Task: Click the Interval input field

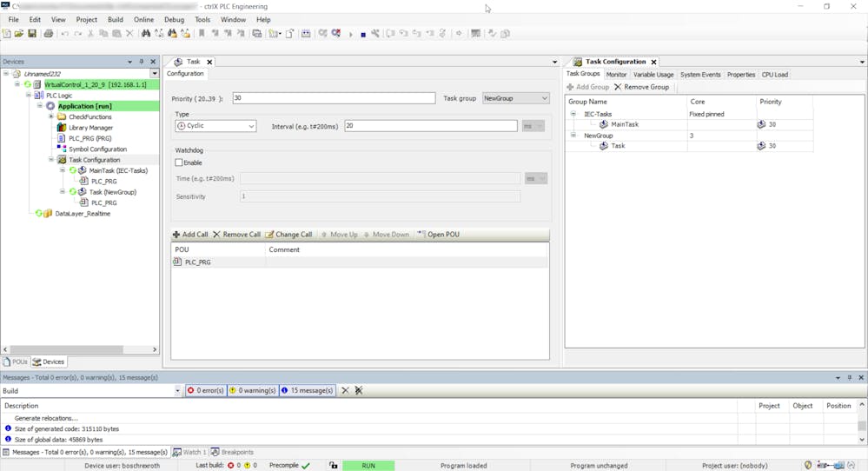Action: click(x=430, y=126)
